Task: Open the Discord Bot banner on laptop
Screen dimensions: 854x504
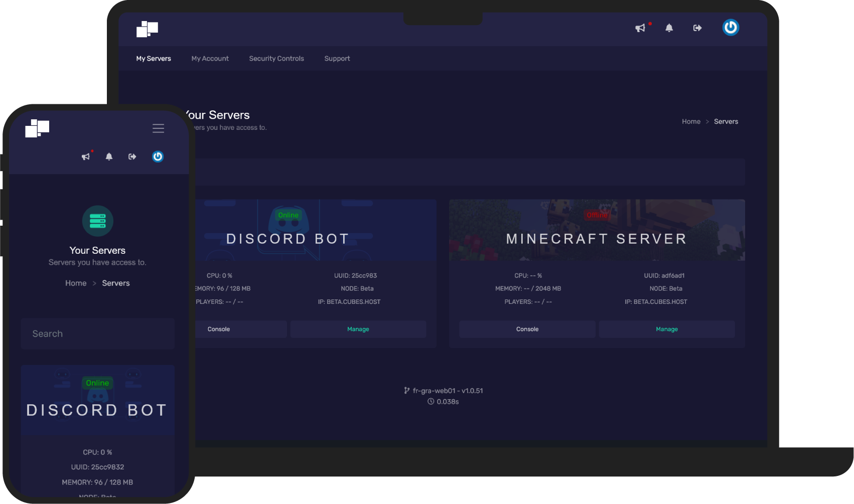Action: click(x=316, y=230)
